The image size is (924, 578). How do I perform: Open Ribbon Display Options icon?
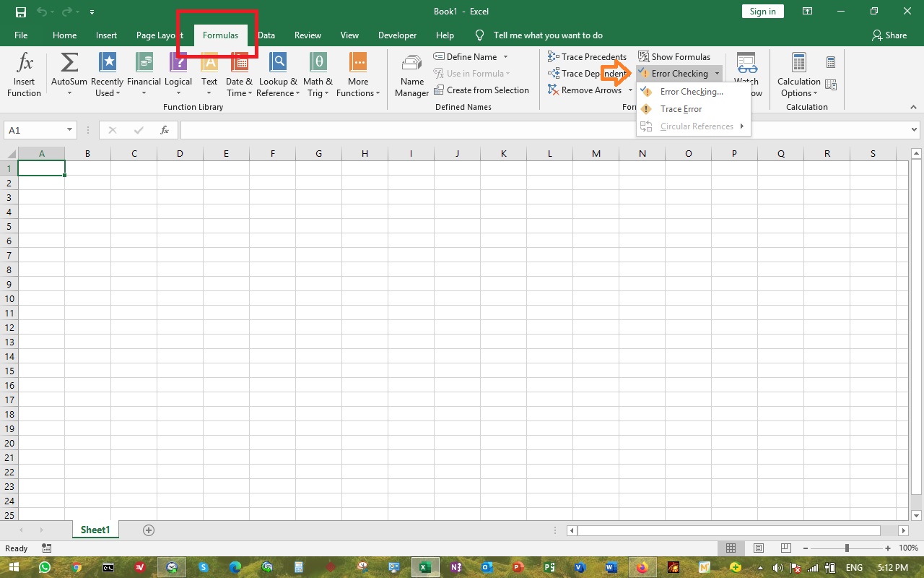[x=808, y=12]
